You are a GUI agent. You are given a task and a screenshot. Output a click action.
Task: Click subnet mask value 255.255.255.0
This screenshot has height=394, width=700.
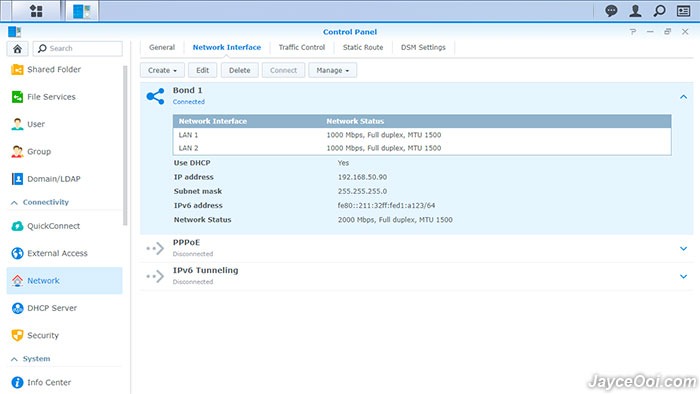click(362, 191)
